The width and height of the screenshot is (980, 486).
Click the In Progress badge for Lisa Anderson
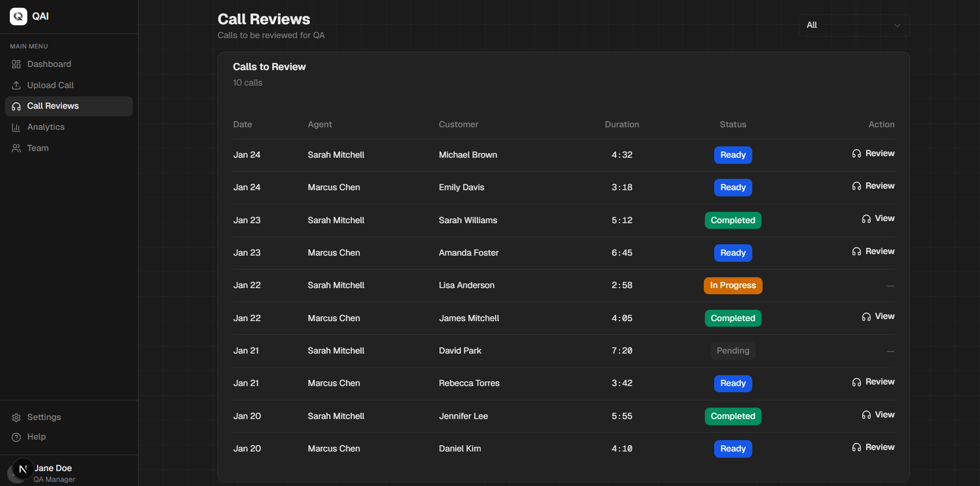pyautogui.click(x=733, y=286)
